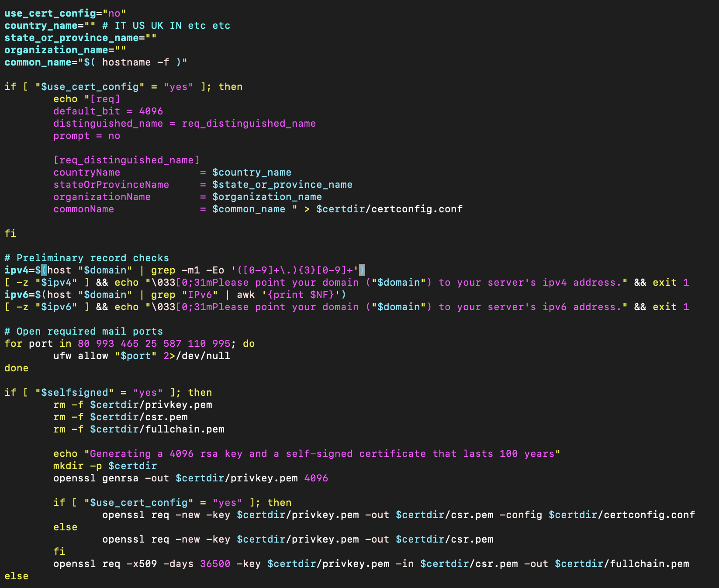Click the stateOrProvinceName config key
The height and width of the screenshot is (588, 719).
tap(111, 185)
